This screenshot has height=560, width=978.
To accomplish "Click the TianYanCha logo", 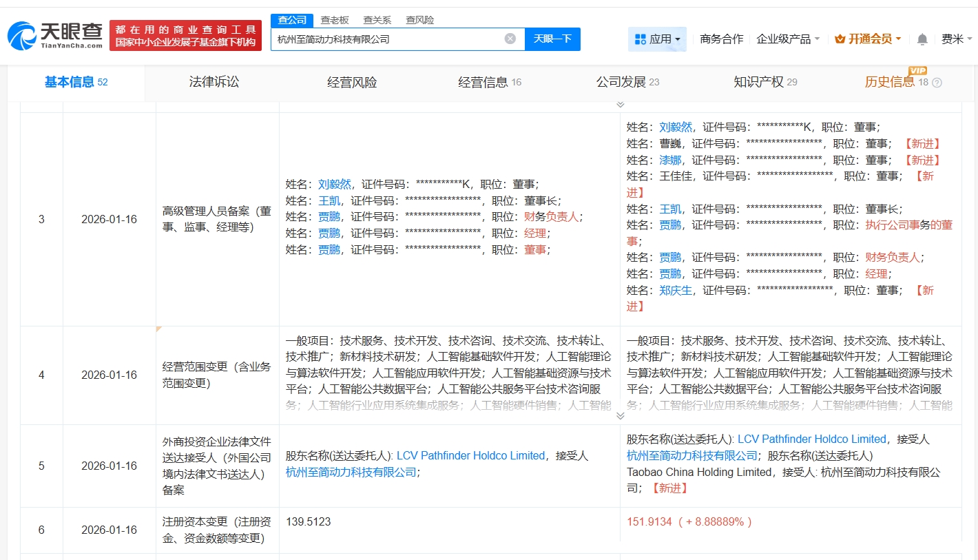I will tap(55, 35).
